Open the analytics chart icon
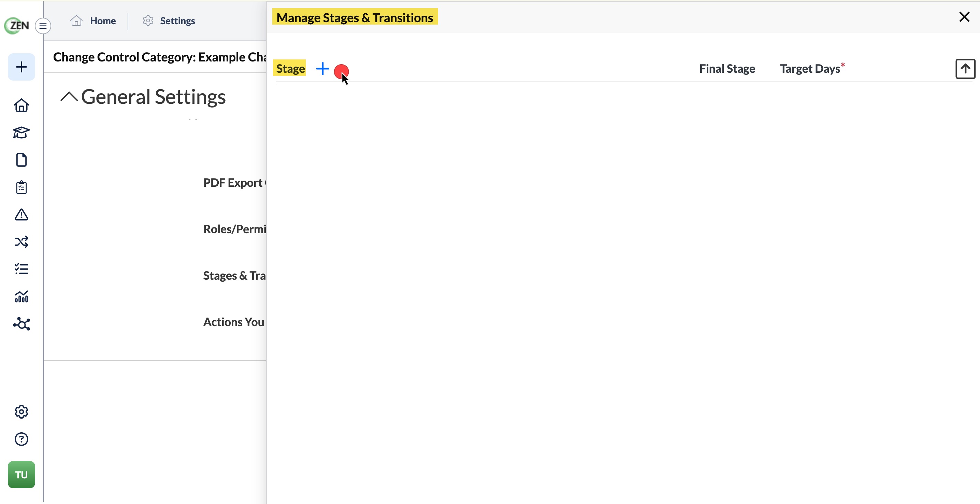This screenshot has width=980, height=504. click(x=21, y=296)
